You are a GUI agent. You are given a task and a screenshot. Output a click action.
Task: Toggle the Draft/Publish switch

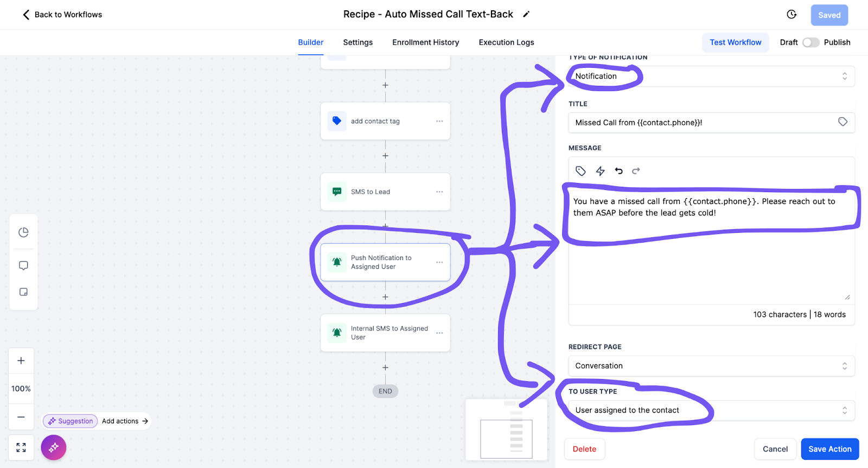pyautogui.click(x=811, y=42)
